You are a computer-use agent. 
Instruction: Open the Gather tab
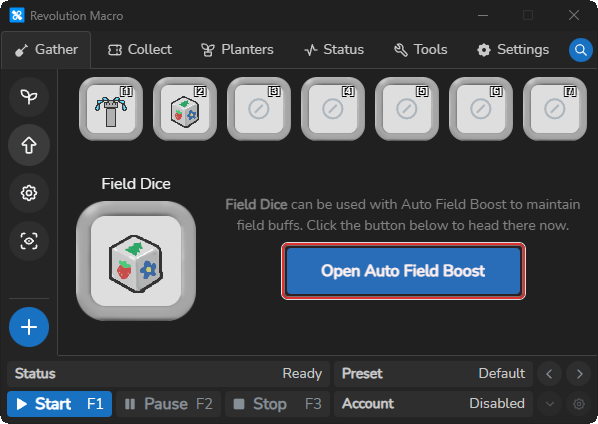click(46, 50)
